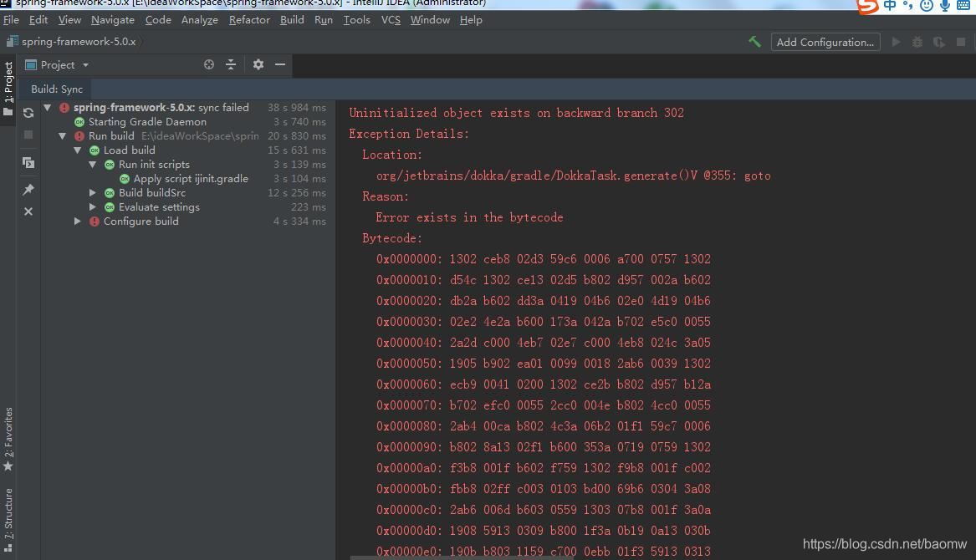The height and width of the screenshot is (560, 976).
Task: Click the Add Configuration... button
Action: coord(825,42)
